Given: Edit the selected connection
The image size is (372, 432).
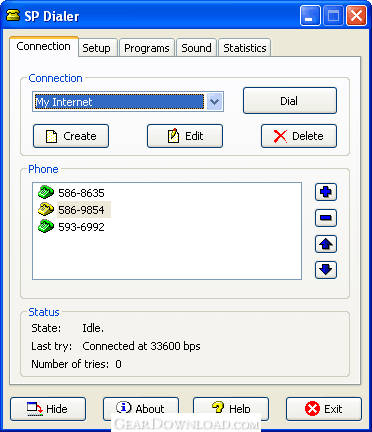Looking at the screenshot, I should 185,136.
